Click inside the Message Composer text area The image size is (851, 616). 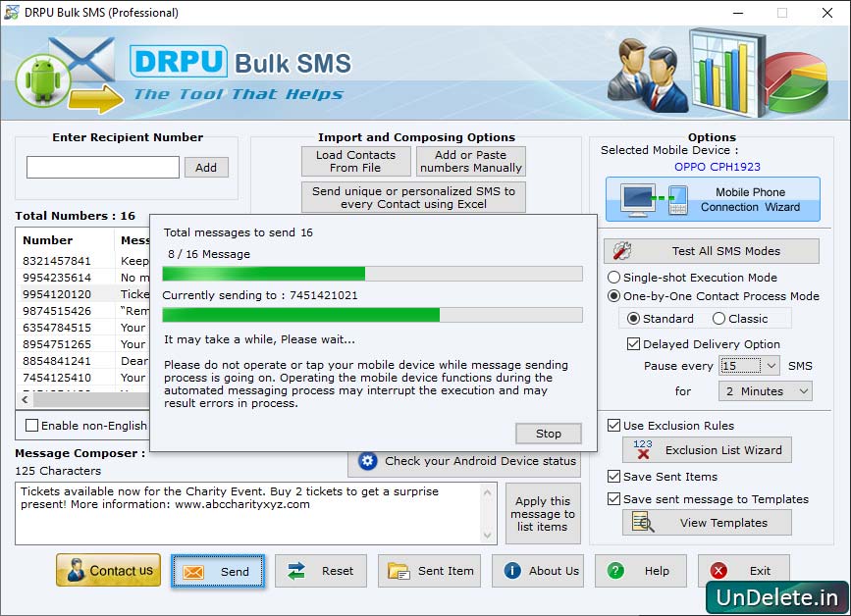(x=248, y=514)
